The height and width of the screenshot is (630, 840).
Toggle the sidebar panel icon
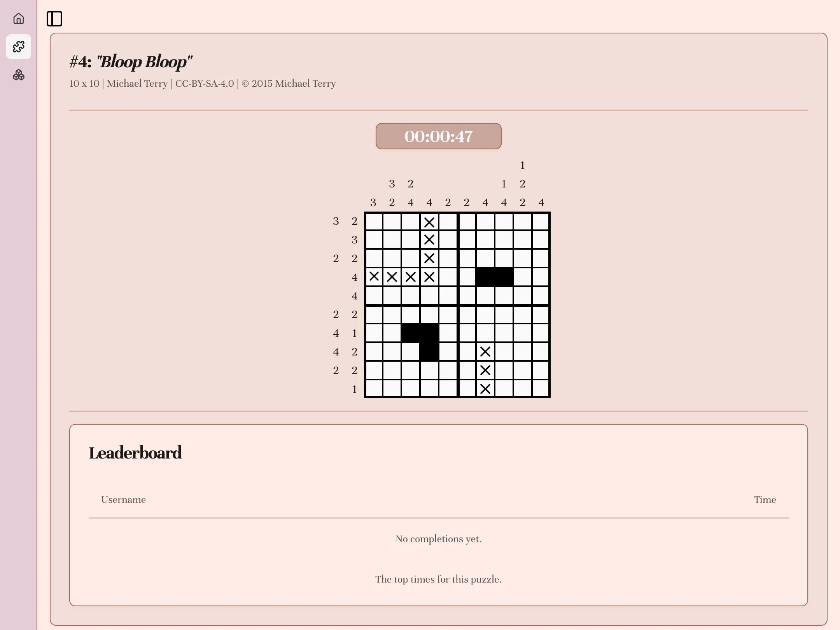coord(54,19)
